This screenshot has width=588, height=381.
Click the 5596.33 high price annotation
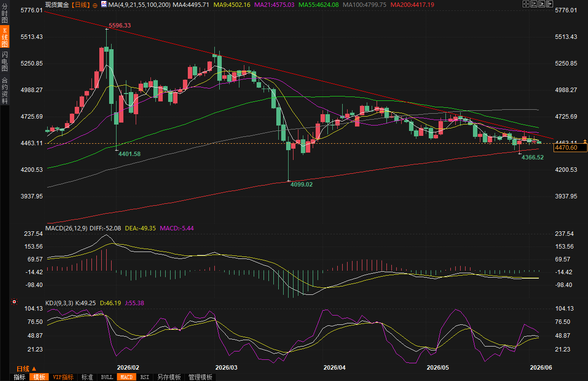click(x=119, y=26)
